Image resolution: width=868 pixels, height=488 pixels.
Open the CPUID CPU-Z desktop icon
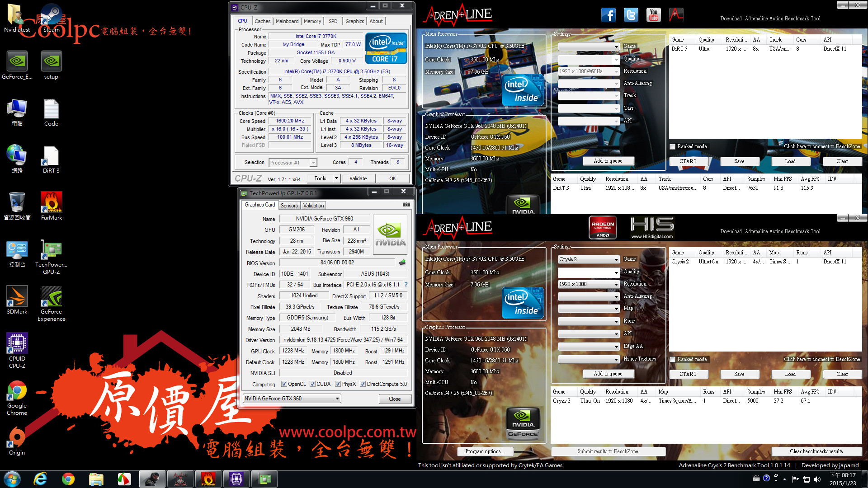[17, 351]
